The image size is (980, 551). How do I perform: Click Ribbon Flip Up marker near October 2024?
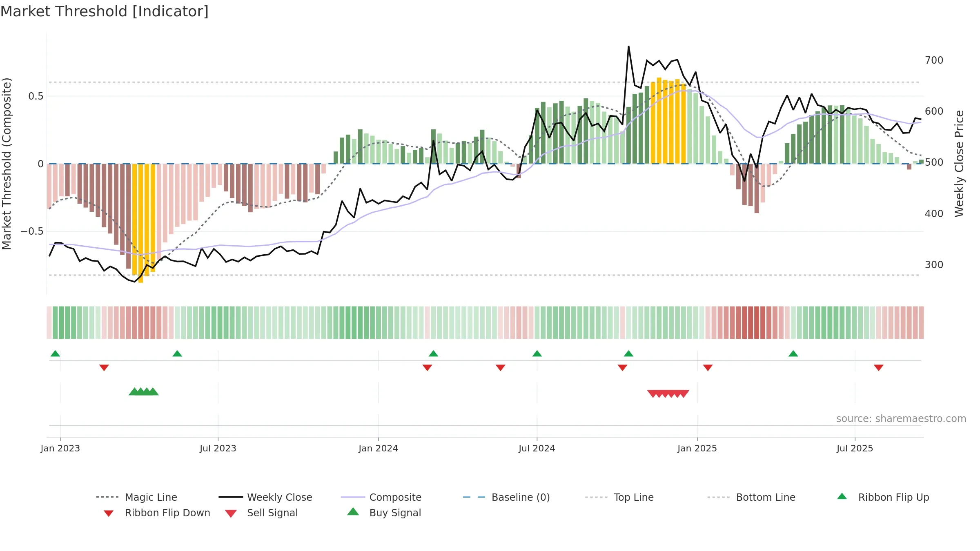tap(628, 353)
